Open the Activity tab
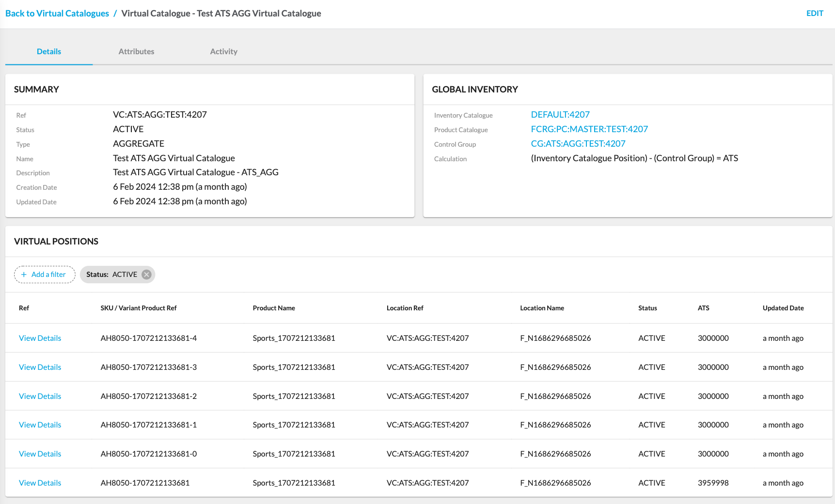Viewport: 835px width, 504px height. (223, 51)
